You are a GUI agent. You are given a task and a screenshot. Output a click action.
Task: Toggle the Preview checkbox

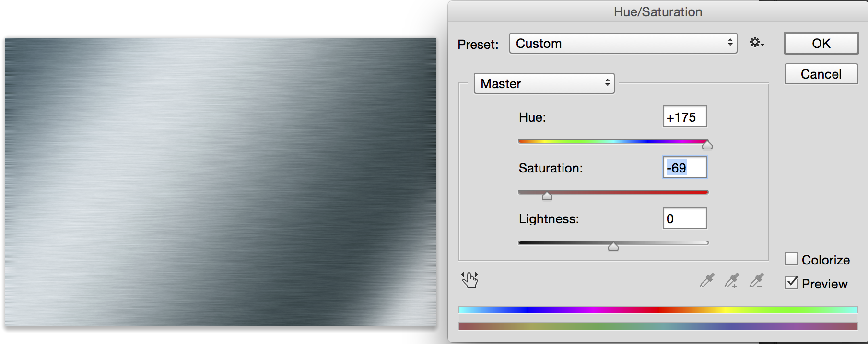point(791,283)
